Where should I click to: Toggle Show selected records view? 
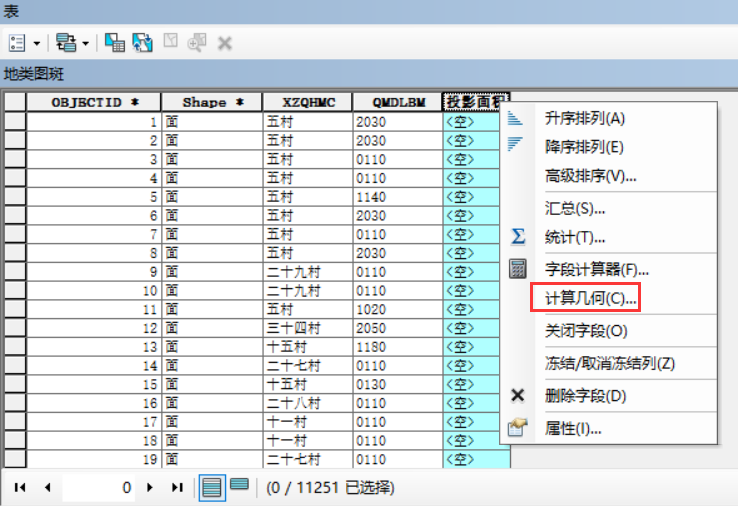(239, 486)
